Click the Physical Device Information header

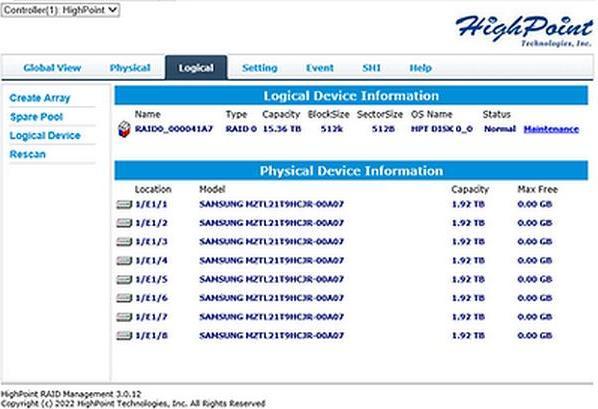point(351,171)
